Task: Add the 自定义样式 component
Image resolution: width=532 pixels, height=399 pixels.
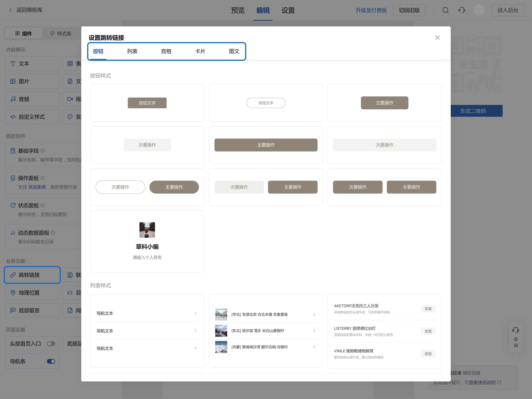Action: (32, 117)
